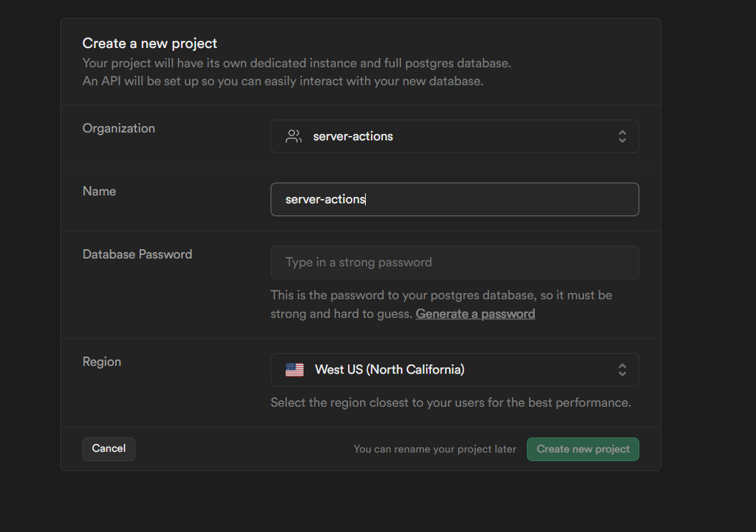Click the people icon in Organization field
756x532 pixels.
(294, 137)
